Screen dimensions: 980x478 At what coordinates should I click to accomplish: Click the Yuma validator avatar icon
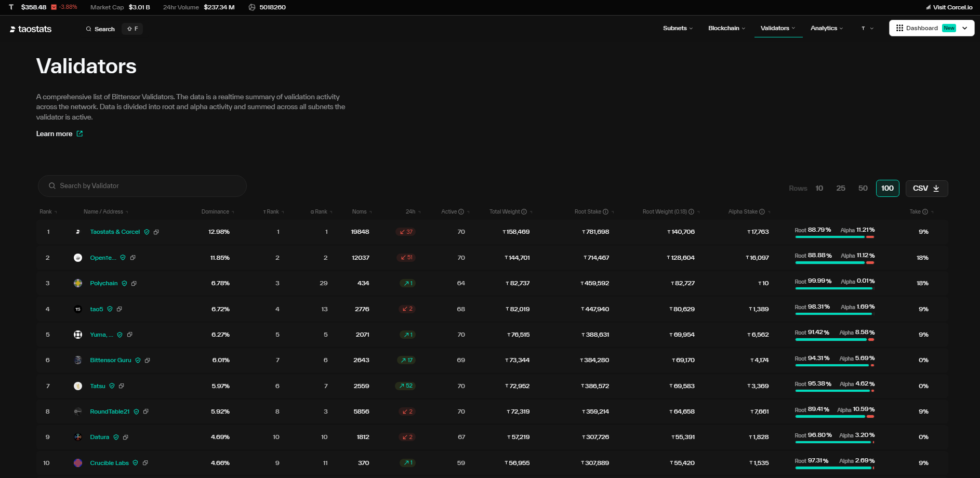(78, 335)
